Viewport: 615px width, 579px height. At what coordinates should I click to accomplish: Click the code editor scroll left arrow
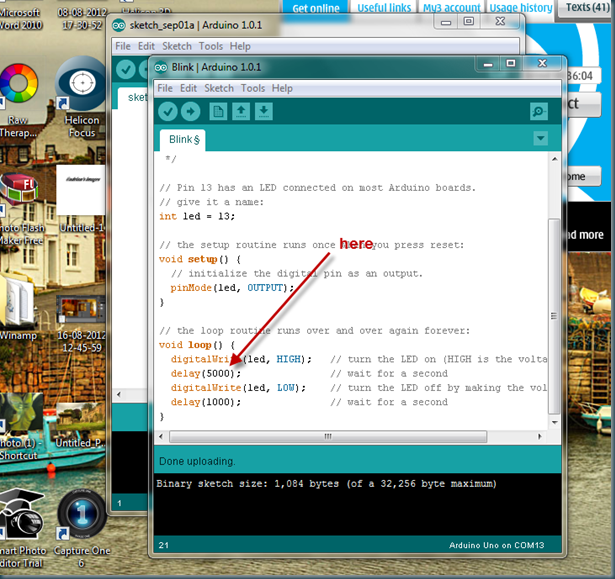click(161, 436)
